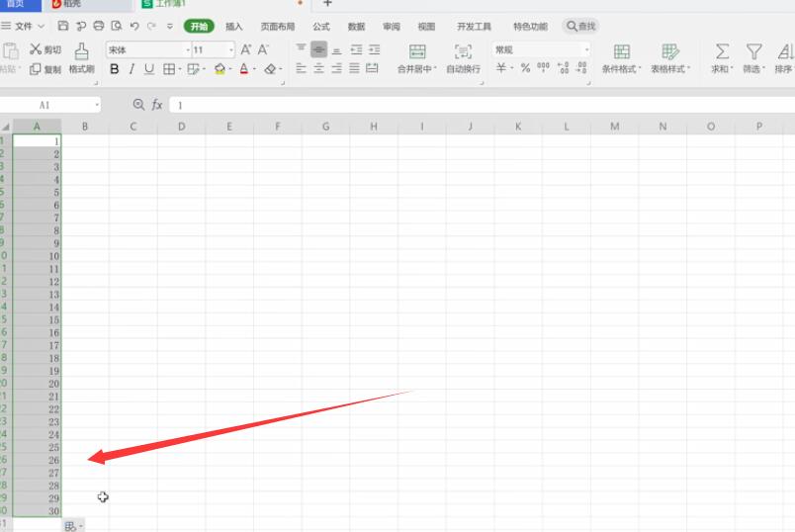The height and width of the screenshot is (532, 795).
Task: Toggle italic formatting
Action: click(132, 69)
